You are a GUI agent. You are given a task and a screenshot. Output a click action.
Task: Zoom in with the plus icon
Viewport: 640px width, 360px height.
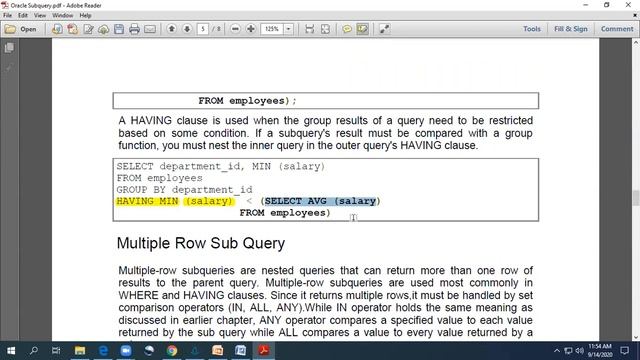(251, 29)
